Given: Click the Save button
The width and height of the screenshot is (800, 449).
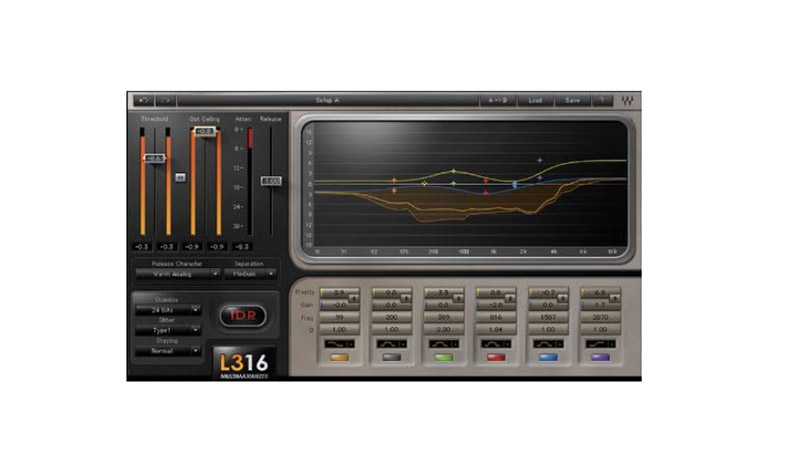Looking at the screenshot, I should pos(572,100).
